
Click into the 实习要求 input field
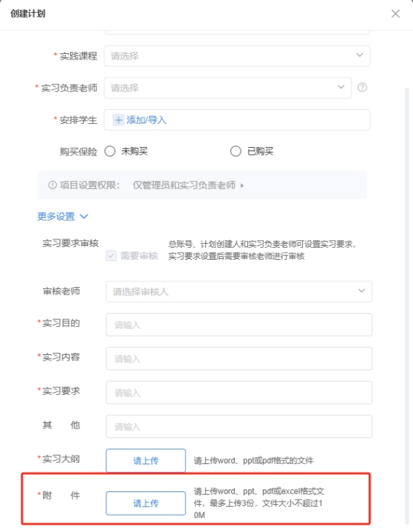tap(239, 393)
